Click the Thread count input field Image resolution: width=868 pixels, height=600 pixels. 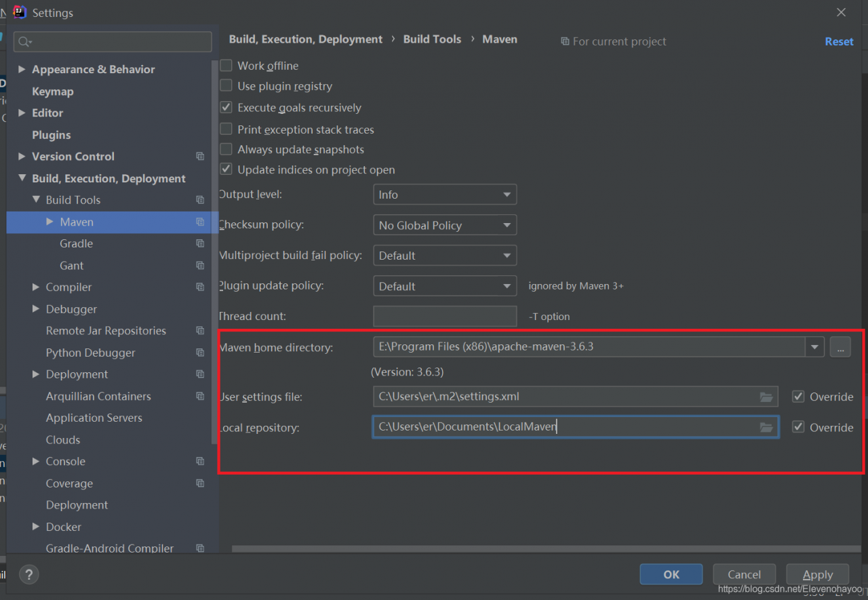(x=445, y=316)
